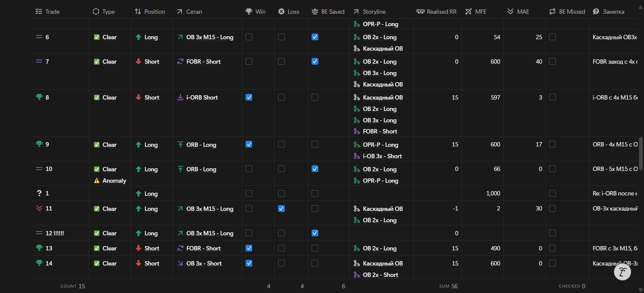The height and width of the screenshot is (293, 644).
Task: Click the scales icon beside BE Saved
Action: pos(315,11)
